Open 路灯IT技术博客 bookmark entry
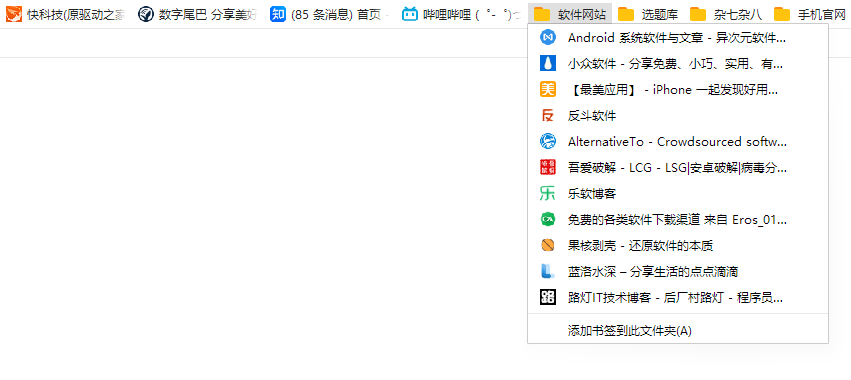Image resolution: width=851 pixels, height=380 pixels. 678,298
